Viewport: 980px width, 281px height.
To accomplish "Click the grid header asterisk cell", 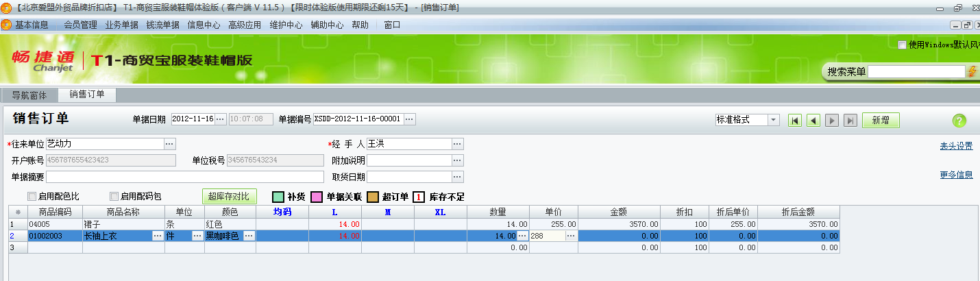I will 18,212.
